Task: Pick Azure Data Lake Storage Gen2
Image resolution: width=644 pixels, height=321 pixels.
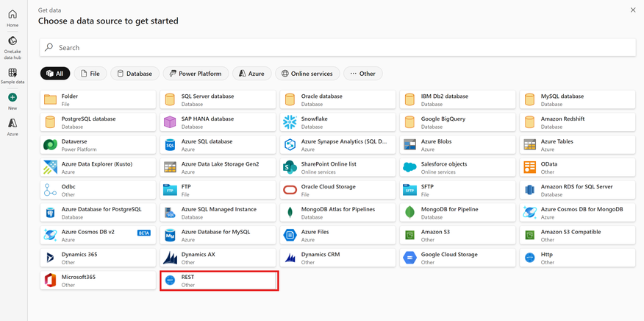Action: (218, 168)
